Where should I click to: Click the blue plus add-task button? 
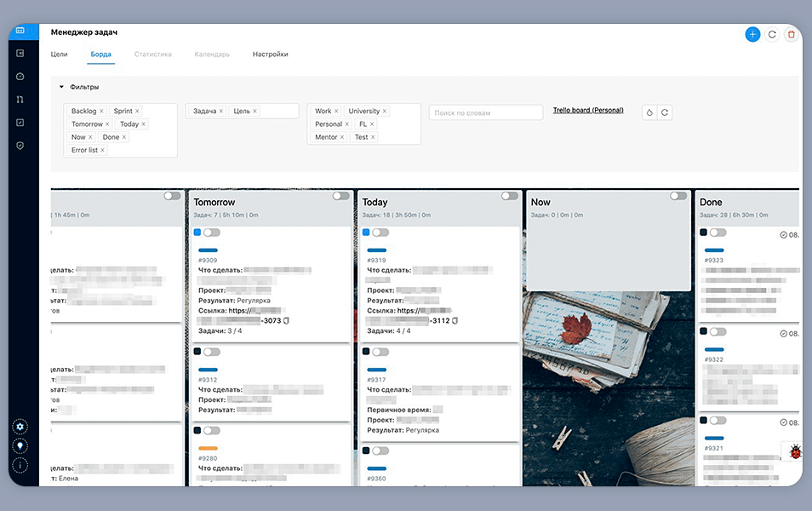pos(752,35)
